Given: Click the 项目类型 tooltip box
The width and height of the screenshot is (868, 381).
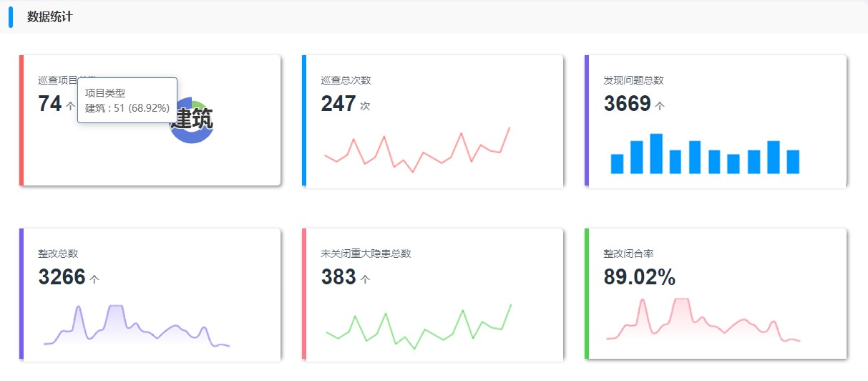Looking at the screenshot, I should [127, 100].
